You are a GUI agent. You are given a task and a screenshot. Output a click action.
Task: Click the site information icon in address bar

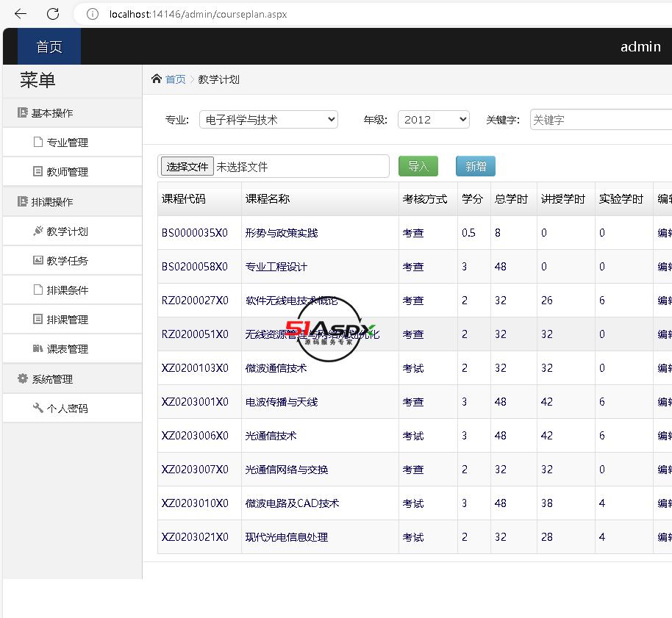click(x=93, y=14)
